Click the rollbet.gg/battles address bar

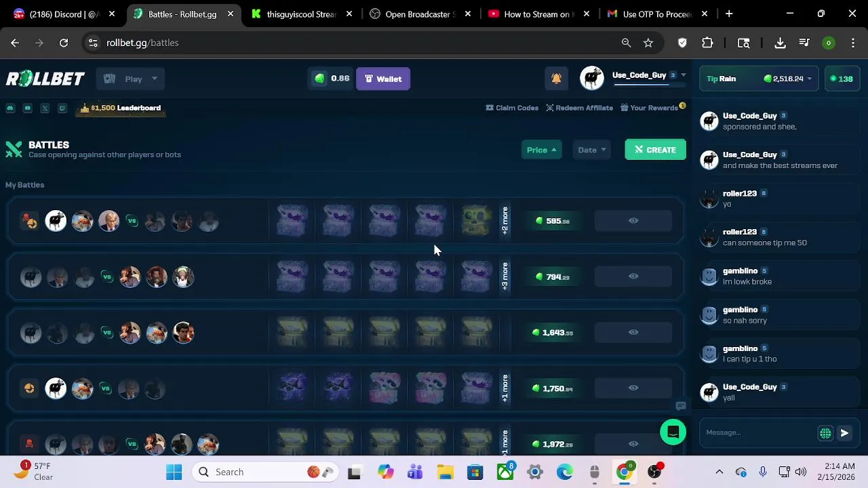[x=353, y=43]
